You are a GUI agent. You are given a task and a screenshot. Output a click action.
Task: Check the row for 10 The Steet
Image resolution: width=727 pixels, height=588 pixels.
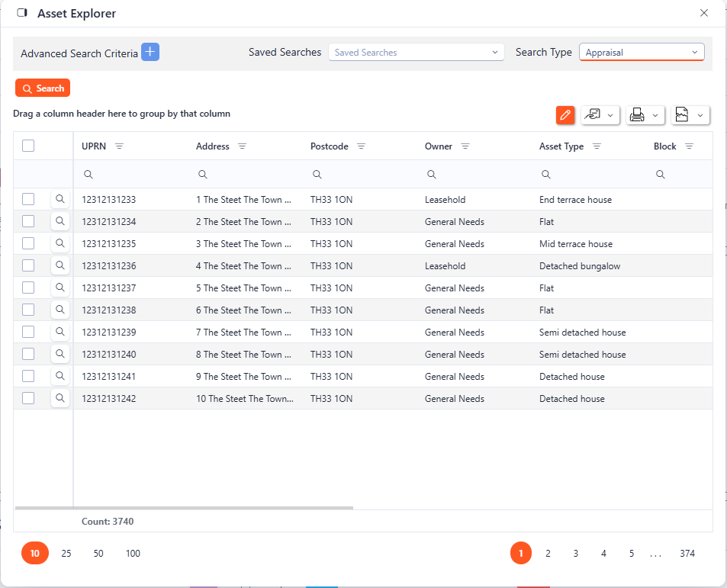coord(28,398)
